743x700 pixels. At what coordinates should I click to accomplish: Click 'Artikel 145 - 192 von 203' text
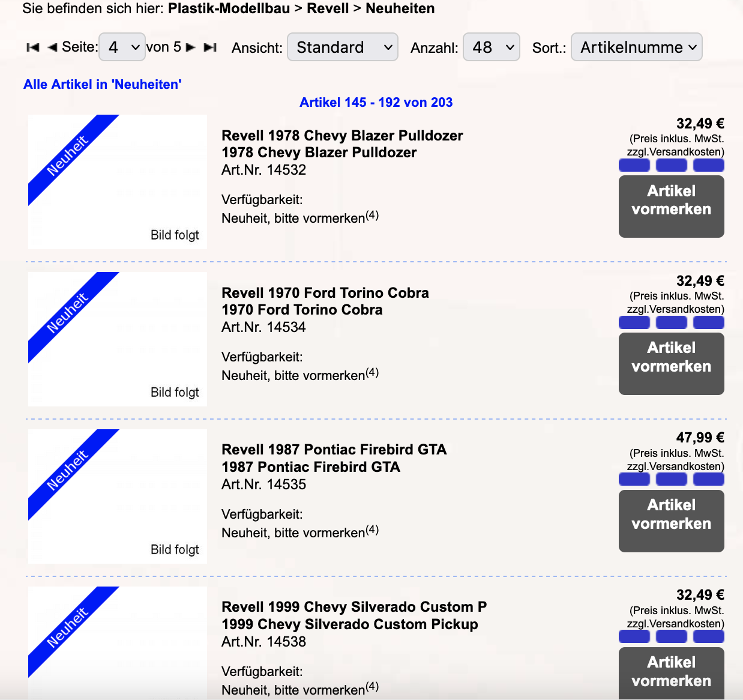coord(376,103)
